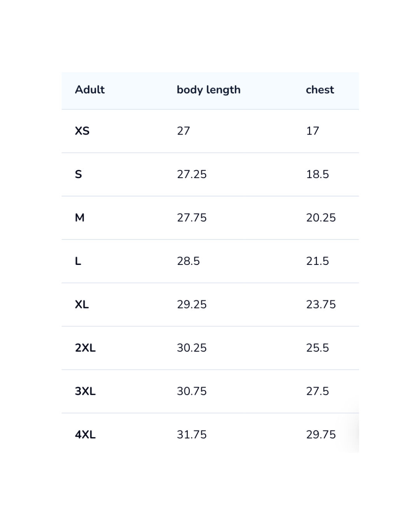The width and height of the screenshot is (420, 525).
Task: Click the Adult column header
Action: 90,90
